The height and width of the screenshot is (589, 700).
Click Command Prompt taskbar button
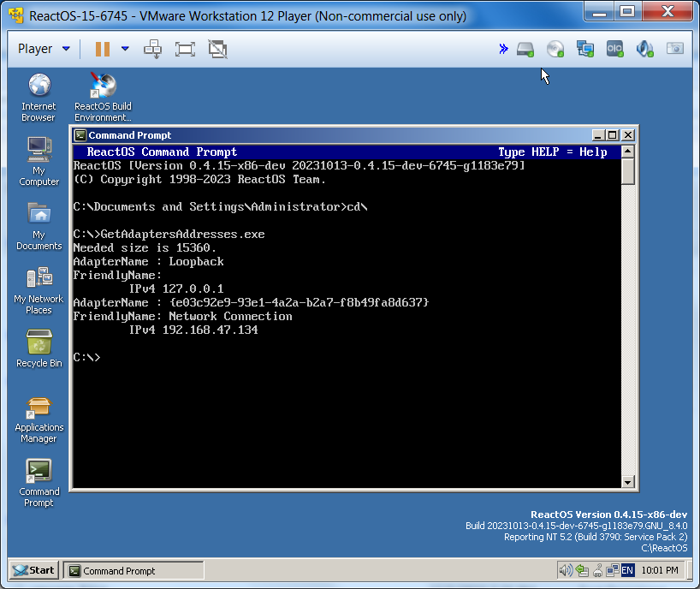[133, 571]
